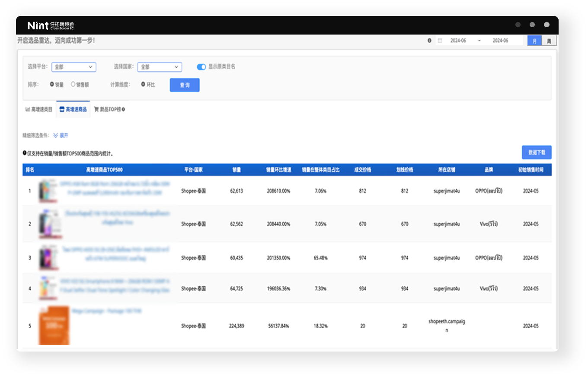Click the rank 2 product thumbnail
588x377 pixels.
[x=50, y=224]
